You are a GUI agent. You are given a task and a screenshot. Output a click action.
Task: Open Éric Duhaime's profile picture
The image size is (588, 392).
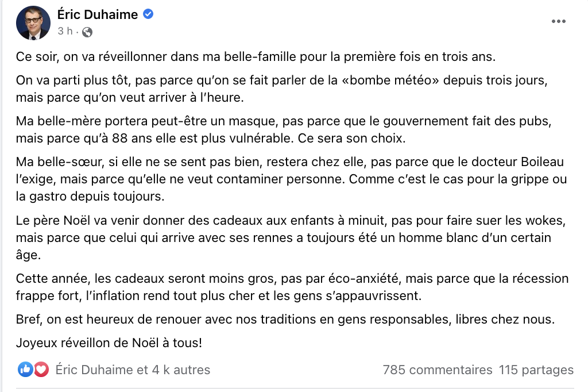[x=33, y=22]
